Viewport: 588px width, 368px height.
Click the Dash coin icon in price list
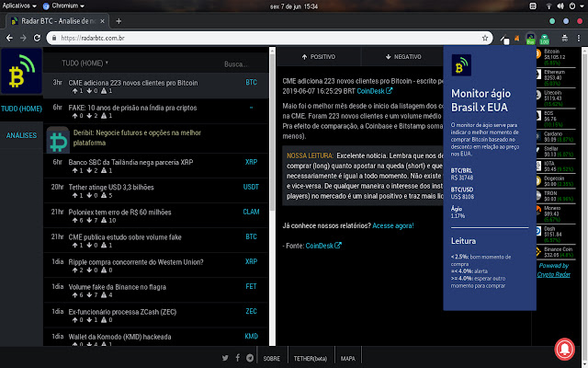coord(538,231)
